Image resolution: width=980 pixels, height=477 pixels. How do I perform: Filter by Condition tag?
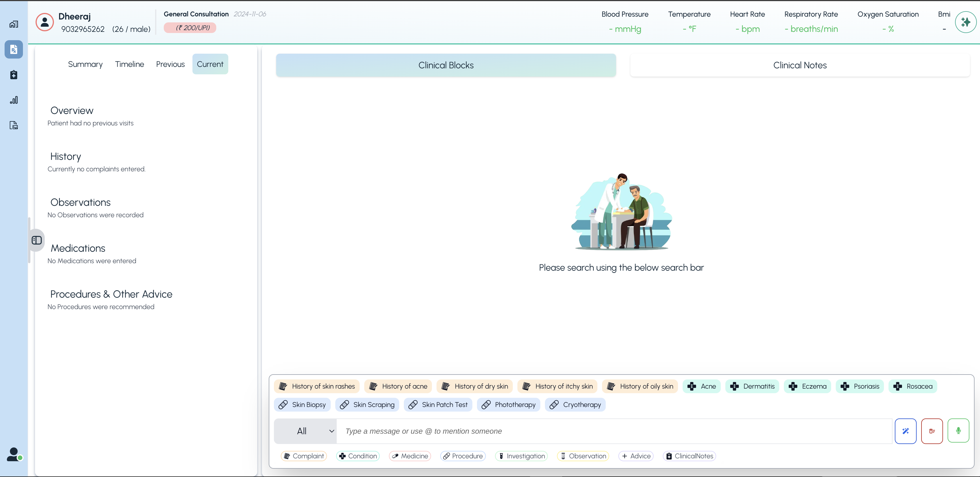click(358, 456)
